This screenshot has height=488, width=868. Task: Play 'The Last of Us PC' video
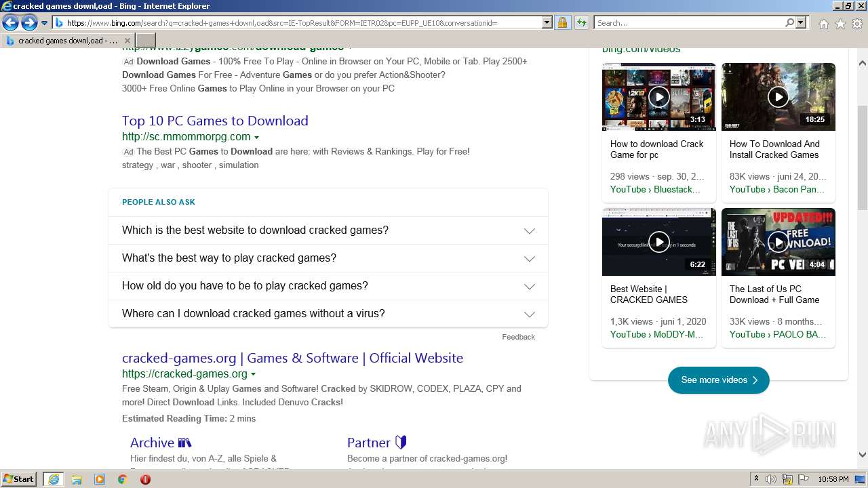point(778,242)
